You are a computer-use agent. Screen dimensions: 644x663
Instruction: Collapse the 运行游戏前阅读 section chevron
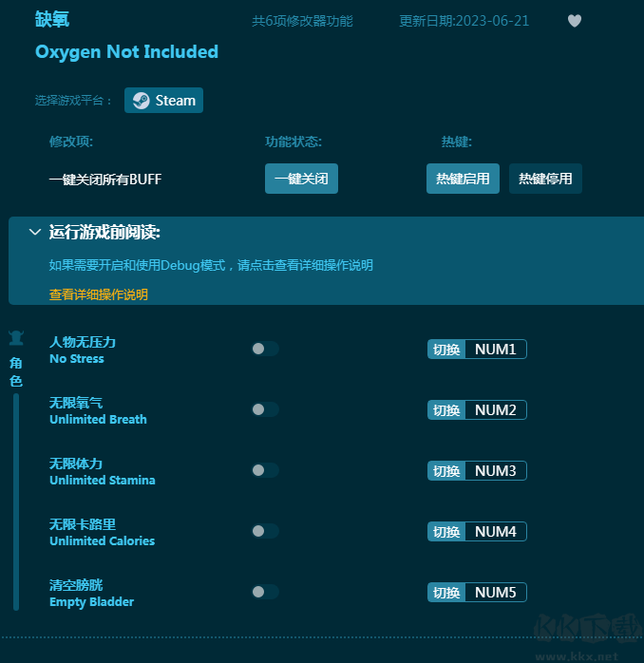pos(35,232)
